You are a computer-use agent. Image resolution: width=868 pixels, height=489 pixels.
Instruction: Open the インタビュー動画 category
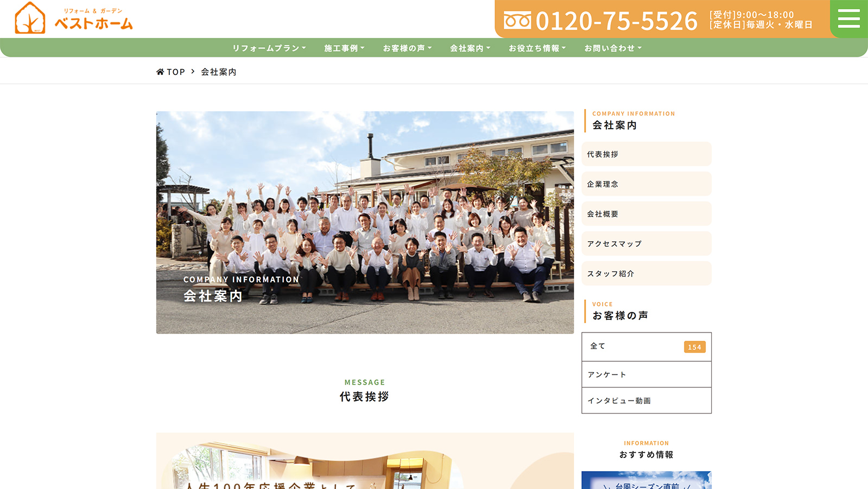(646, 401)
